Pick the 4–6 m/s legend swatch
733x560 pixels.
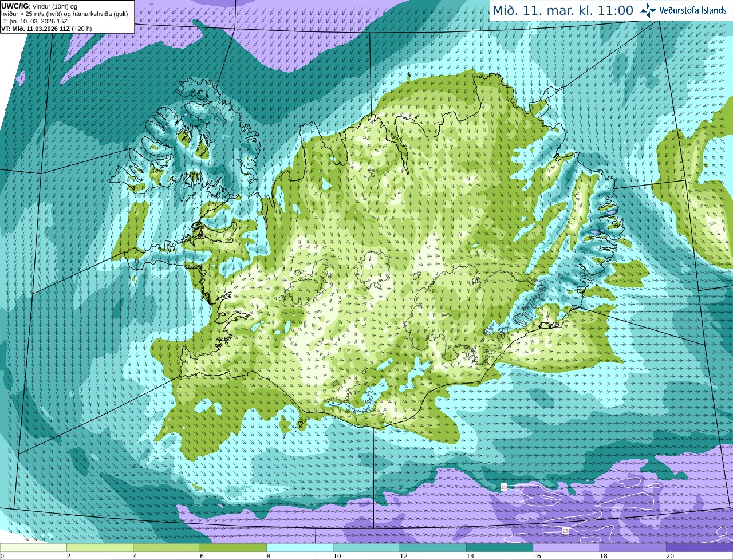[167, 547]
